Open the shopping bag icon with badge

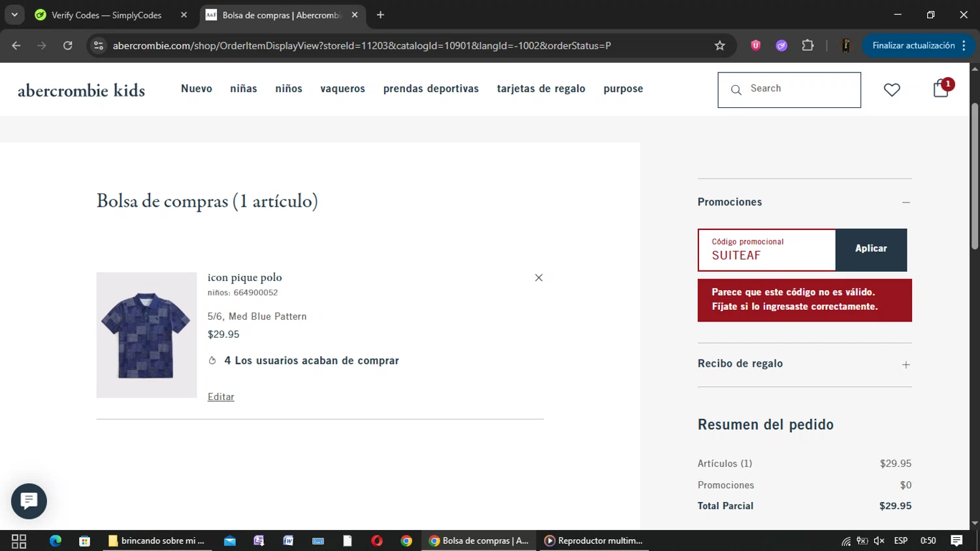click(x=942, y=88)
